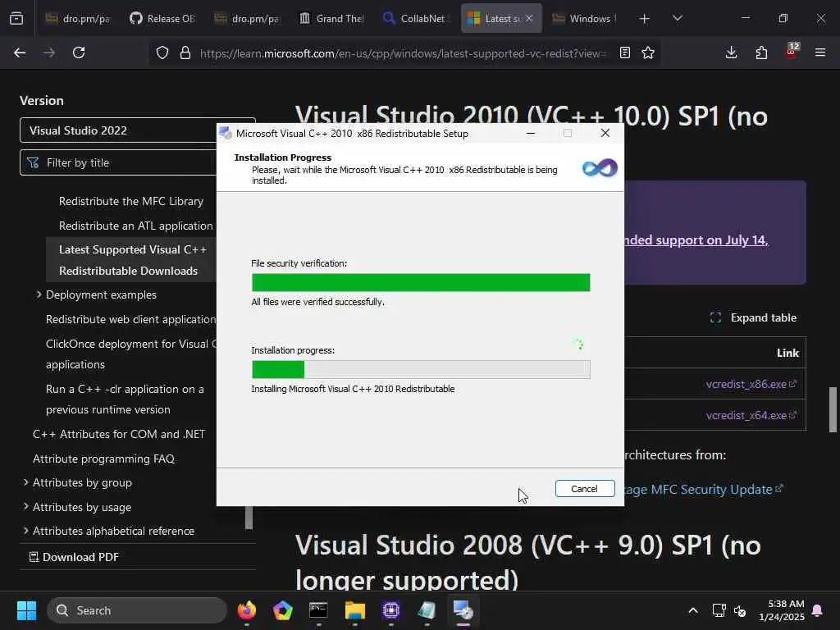840x630 pixels.
Task: Open Attribute programming FAQ
Action: click(x=103, y=459)
